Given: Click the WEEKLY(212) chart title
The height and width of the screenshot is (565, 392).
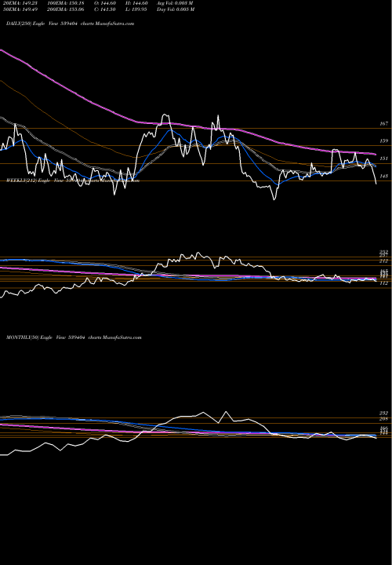Looking at the screenshot, I should (x=73, y=181).
